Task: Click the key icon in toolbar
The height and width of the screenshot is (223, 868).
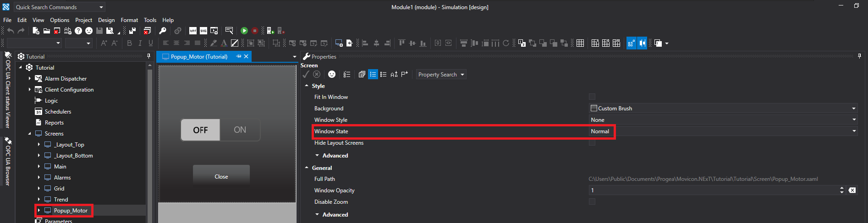Action: click(163, 31)
